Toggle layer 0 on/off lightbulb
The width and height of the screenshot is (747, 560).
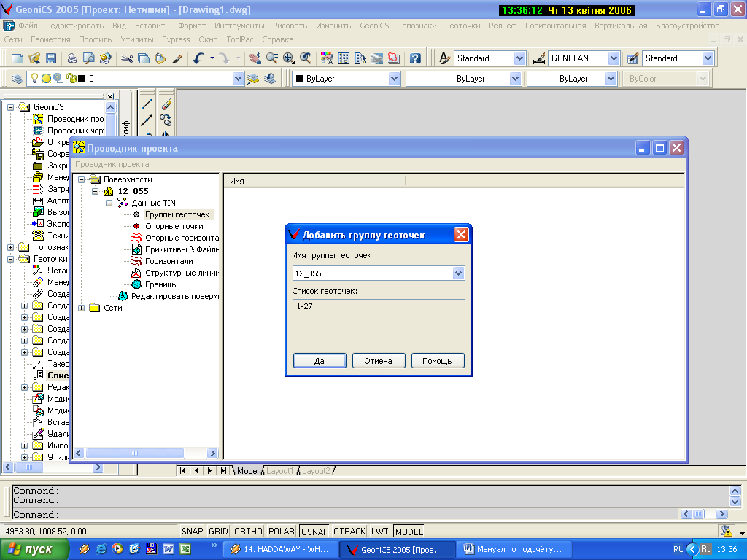click(35, 78)
